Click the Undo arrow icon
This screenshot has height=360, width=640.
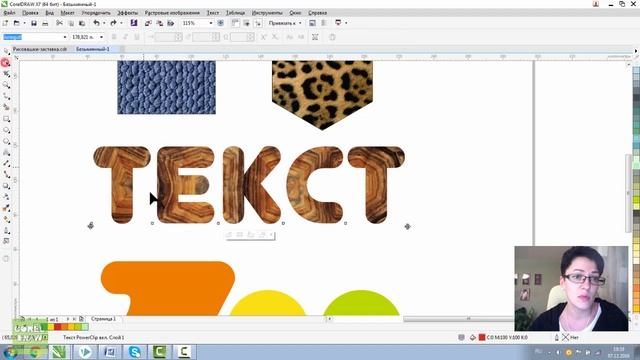click(x=96, y=23)
